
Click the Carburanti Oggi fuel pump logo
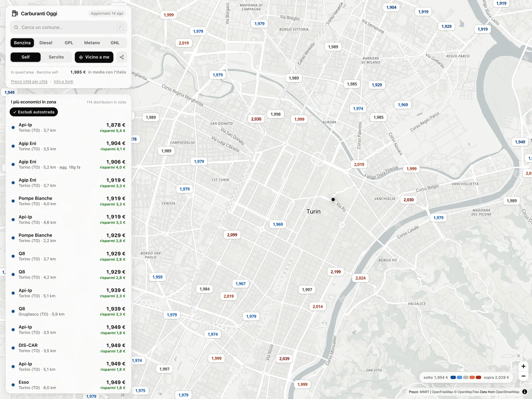[x=15, y=14]
